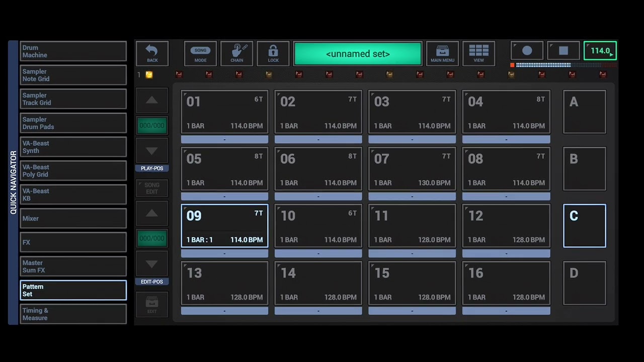
Task: Click the blue bar under pad 16
Action: click(x=506, y=311)
